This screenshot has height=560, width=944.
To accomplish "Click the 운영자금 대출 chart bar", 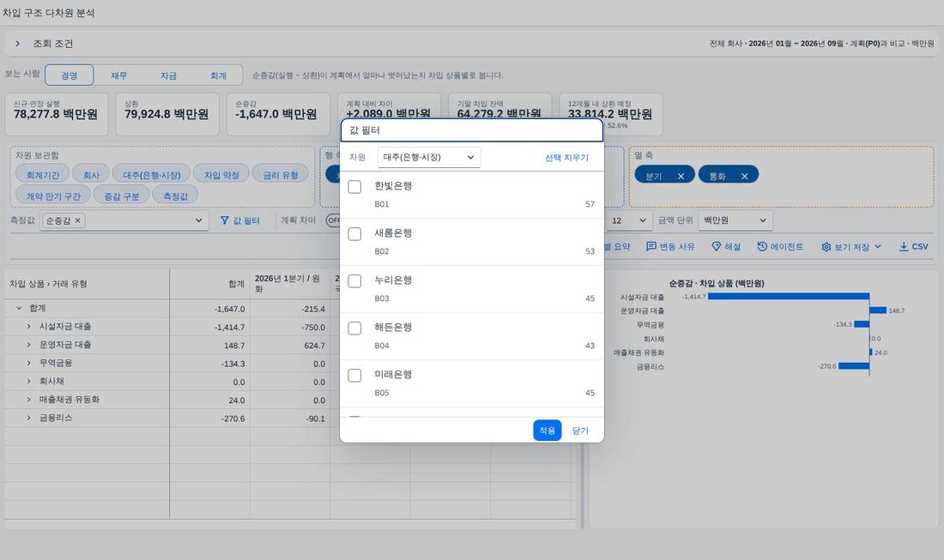I will [878, 310].
